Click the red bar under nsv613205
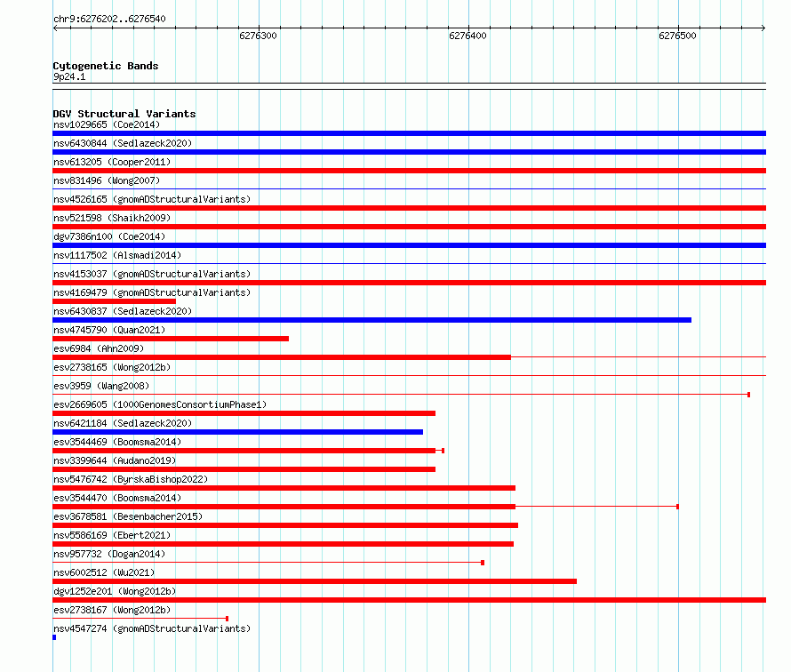791x672 pixels. pyautogui.click(x=409, y=171)
